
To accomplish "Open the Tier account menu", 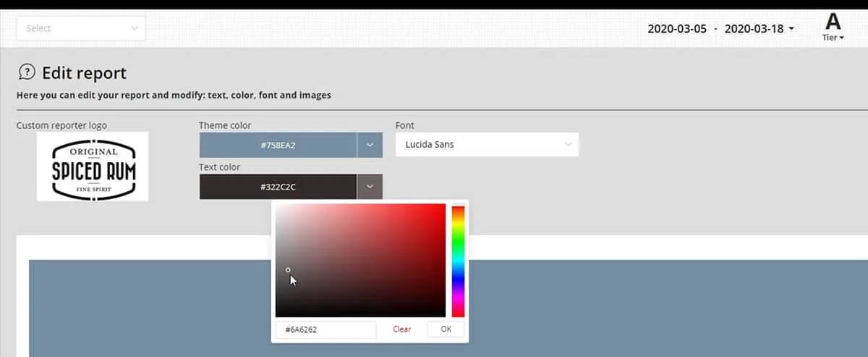I will tap(833, 28).
